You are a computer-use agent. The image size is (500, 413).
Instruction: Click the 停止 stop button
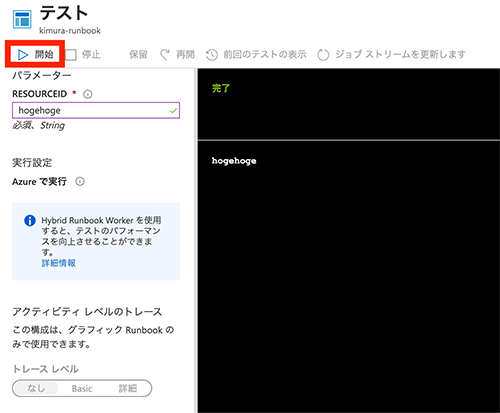point(83,54)
